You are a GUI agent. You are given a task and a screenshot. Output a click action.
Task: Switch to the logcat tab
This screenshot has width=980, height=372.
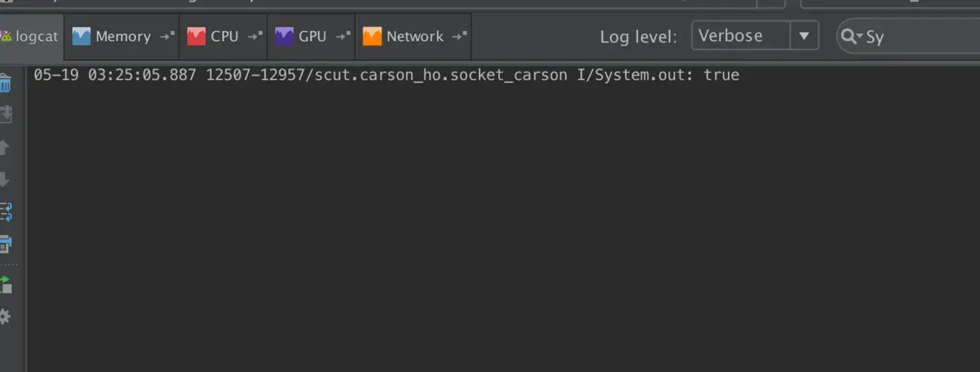(30, 36)
